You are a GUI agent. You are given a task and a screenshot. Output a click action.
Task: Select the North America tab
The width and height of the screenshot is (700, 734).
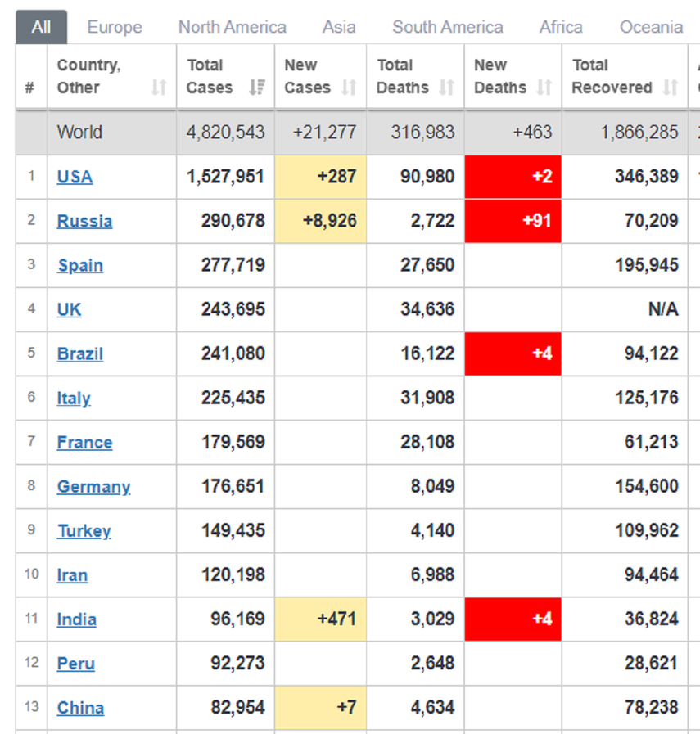click(233, 27)
